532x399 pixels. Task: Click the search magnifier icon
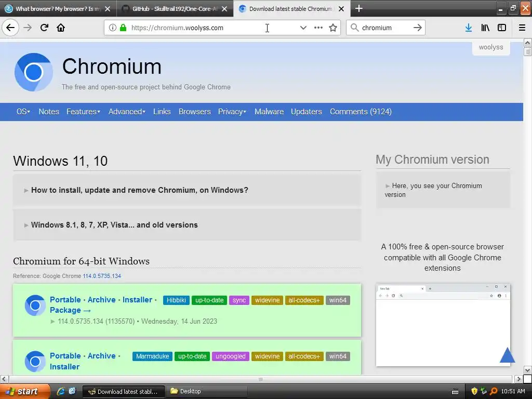coord(354,28)
